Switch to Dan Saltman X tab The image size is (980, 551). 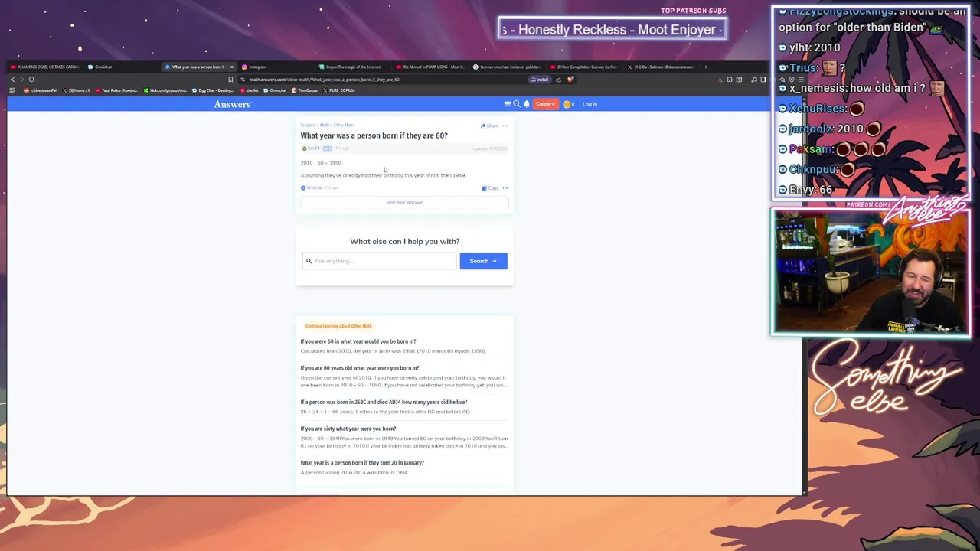point(660,67)
